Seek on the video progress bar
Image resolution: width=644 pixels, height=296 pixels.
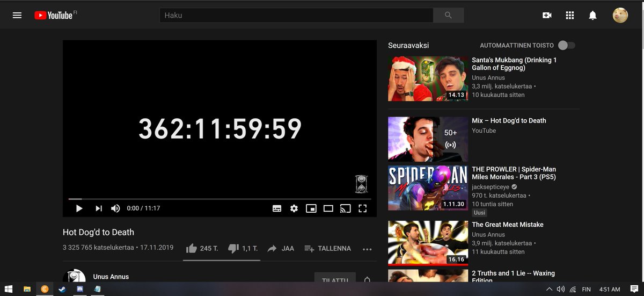coord(219,199)
